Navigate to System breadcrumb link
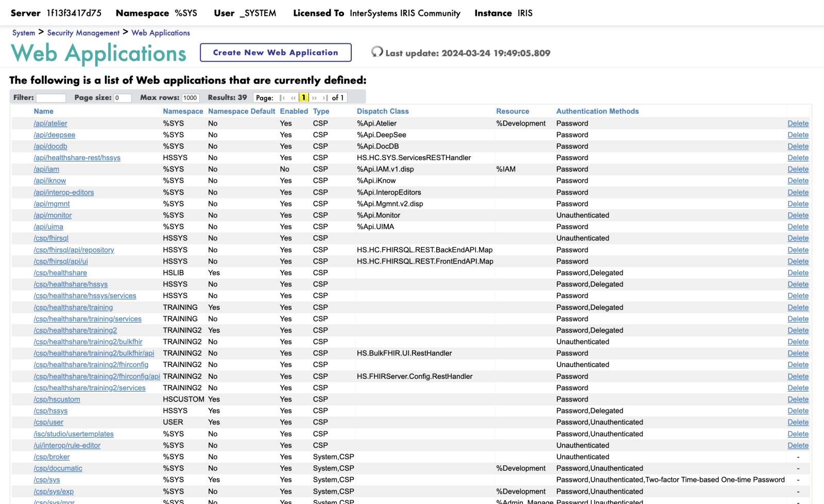The height and width of the screenshot is (504, 824). pyautogui.click(x=24, y=33)
